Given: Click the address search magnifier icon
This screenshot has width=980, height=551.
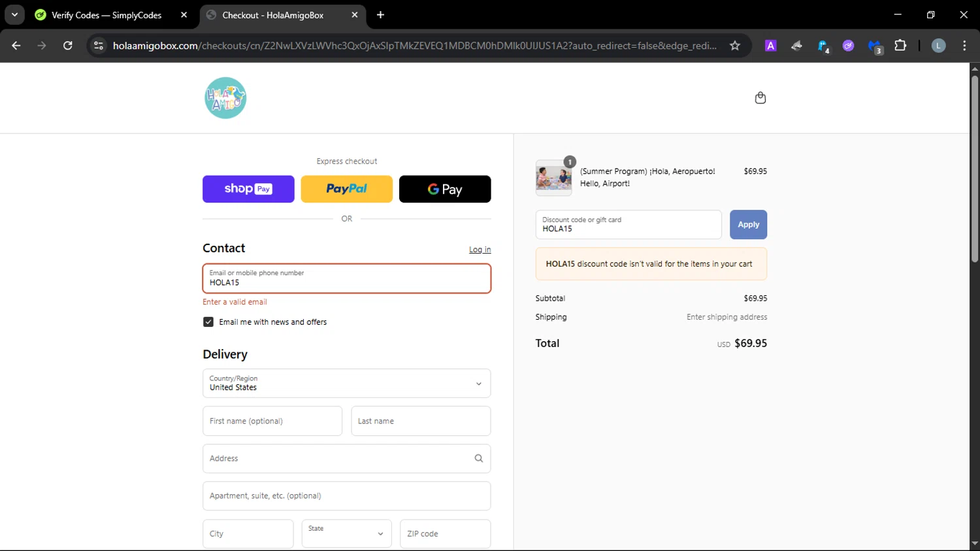Looking at the screenshot, I should (x=479, y=459).
